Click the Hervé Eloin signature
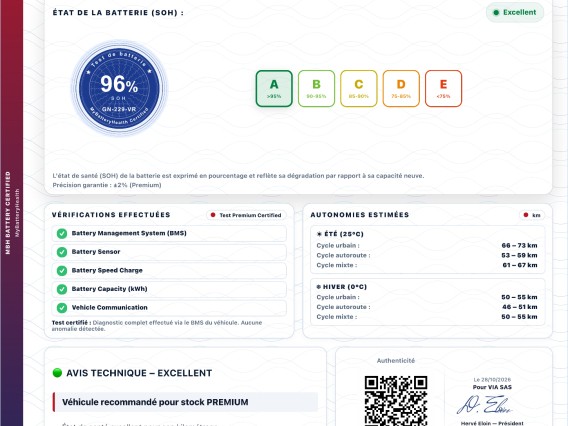 click(x=485, y=405)
